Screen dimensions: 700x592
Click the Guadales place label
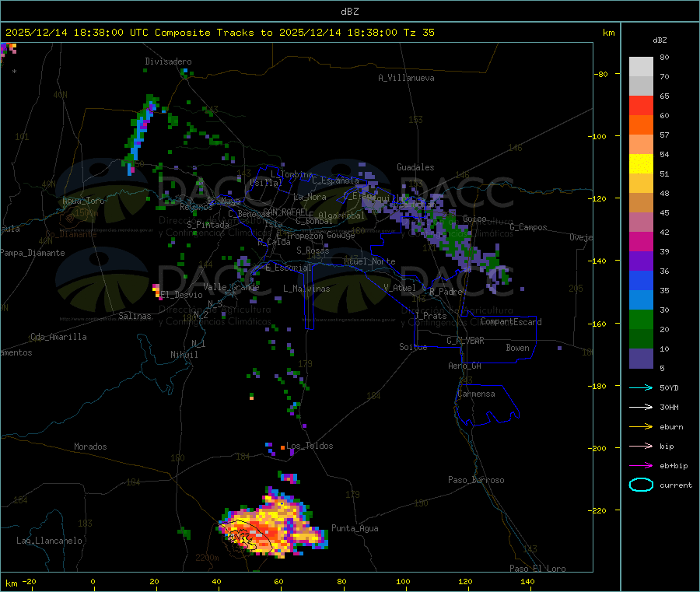(x=415, y=167)
